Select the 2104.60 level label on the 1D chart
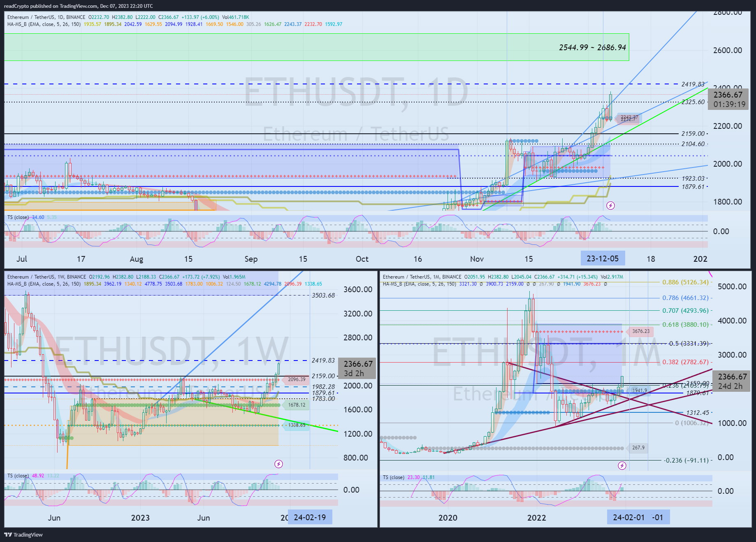The image size is (756, 542). [x=693, y=144]
